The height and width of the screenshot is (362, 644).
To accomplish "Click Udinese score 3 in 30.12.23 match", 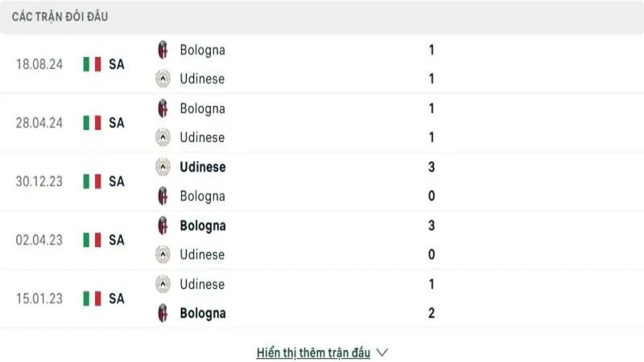I will (x=431, y=167).
